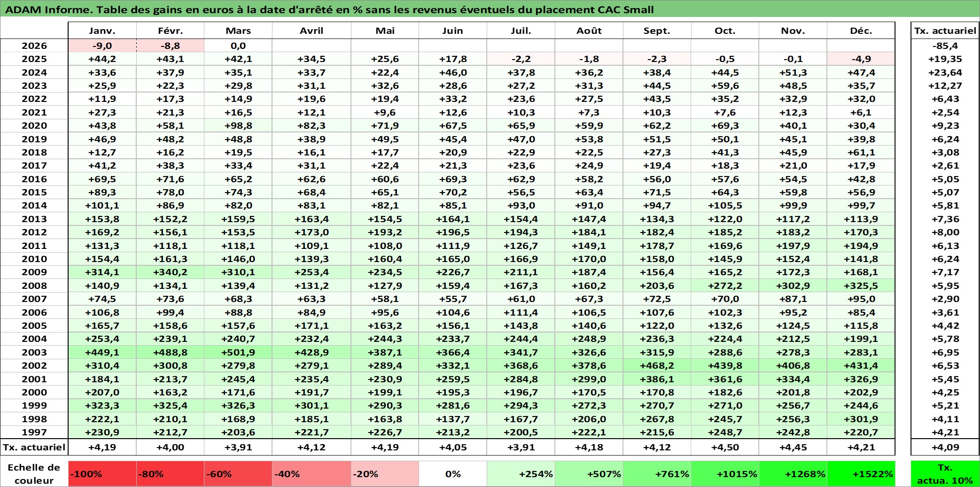Click the 0% white scale cell

coord(453,474)
